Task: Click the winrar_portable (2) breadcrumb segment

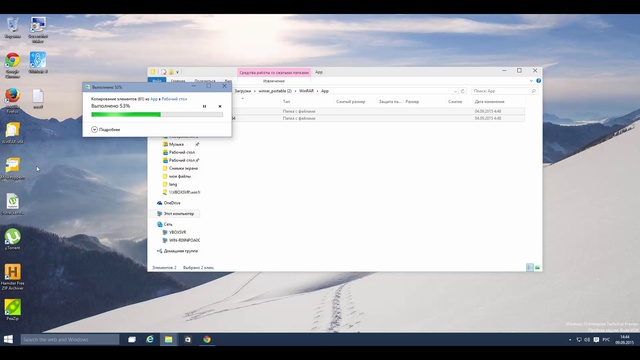Action: (275, 91)
